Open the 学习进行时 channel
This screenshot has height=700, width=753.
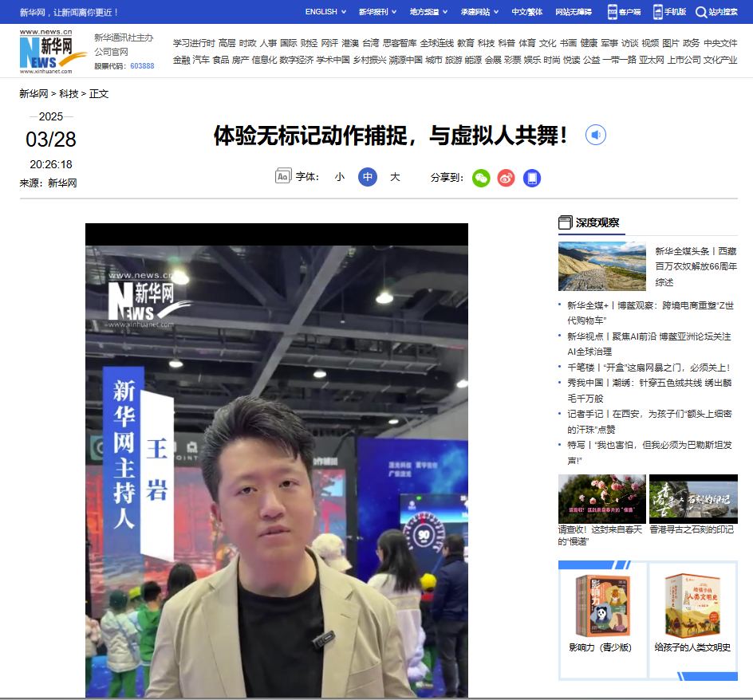(194, 43)
